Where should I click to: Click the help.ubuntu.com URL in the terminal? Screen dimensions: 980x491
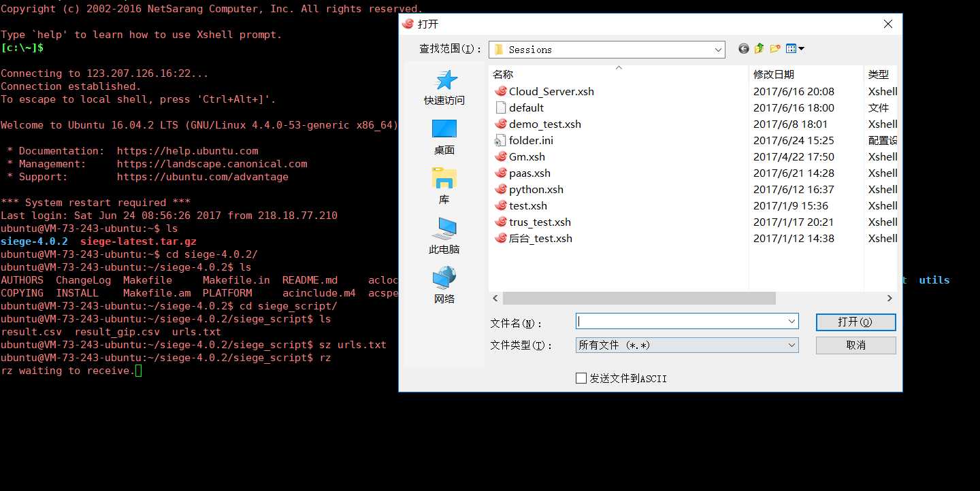(187, 151)
